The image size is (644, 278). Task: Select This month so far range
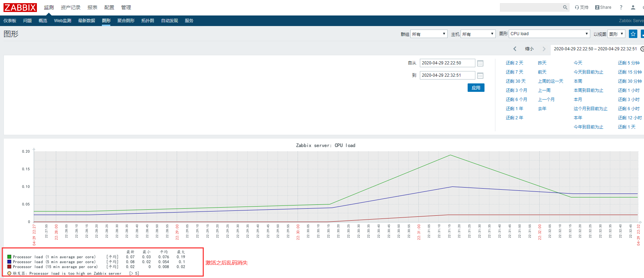[591, 109]
